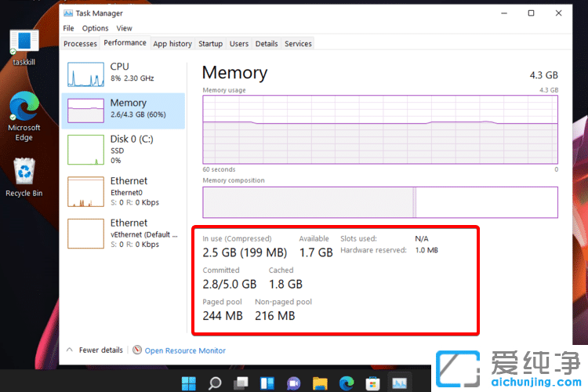Open the View menu

click(x=125, y=28)
